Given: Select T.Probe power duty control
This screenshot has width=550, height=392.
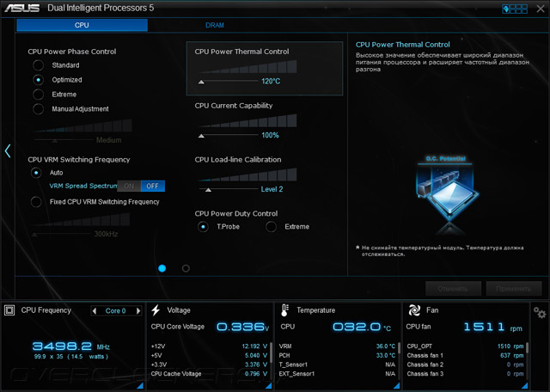Looking at the screenshot, I should tap(203, 227).
